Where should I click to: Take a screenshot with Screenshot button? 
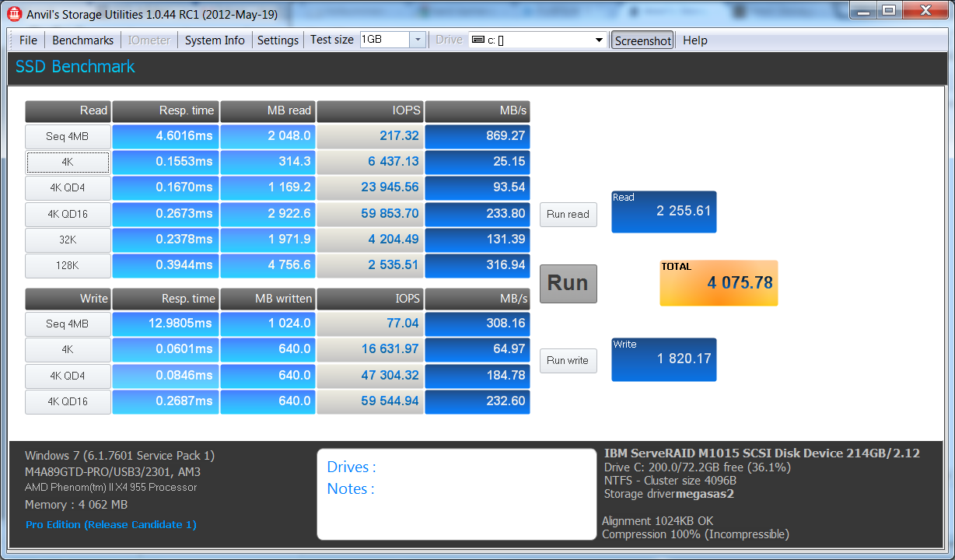(x=643, y=40)
